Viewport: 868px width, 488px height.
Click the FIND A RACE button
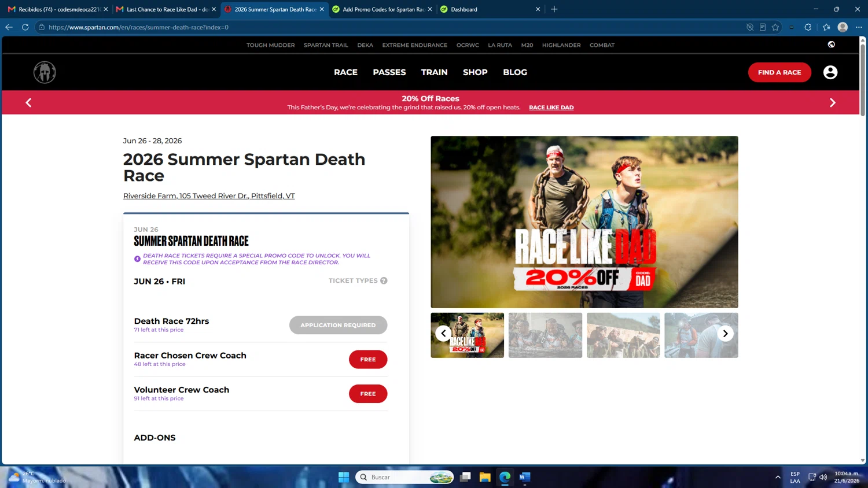779,72
